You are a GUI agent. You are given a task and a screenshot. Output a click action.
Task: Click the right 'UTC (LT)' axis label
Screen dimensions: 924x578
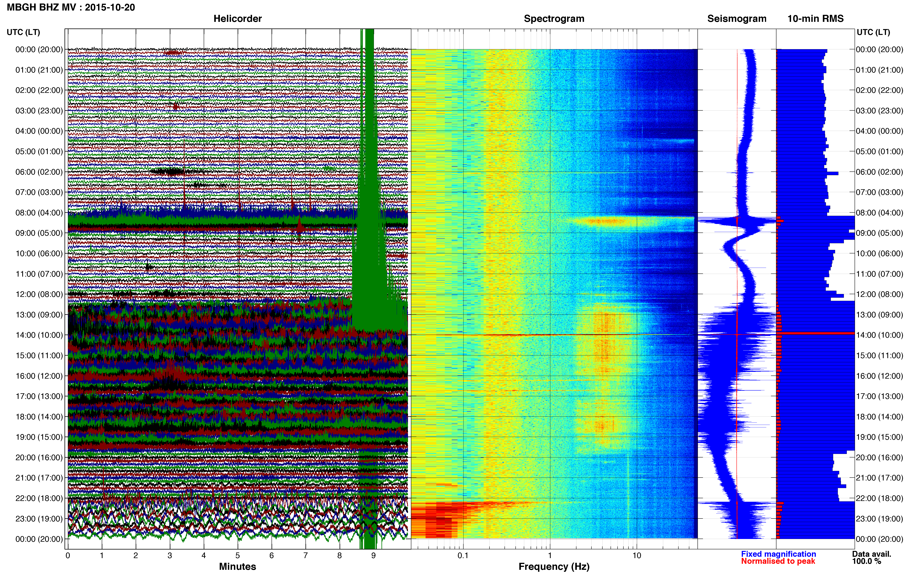coord(873,32)
